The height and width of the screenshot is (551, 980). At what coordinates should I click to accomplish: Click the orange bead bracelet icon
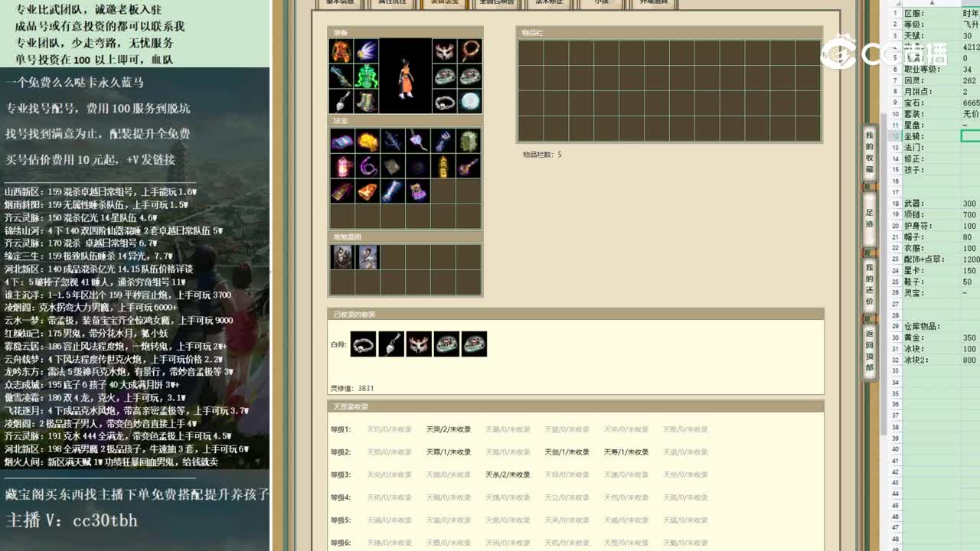click(x=470, y=51)
